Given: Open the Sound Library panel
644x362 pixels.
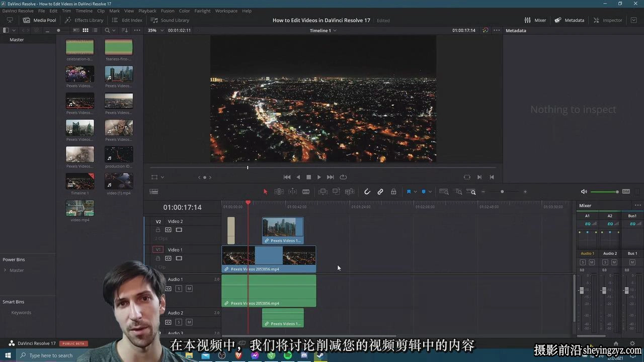Looking at the screenshot, I should (x=170, y=20).
